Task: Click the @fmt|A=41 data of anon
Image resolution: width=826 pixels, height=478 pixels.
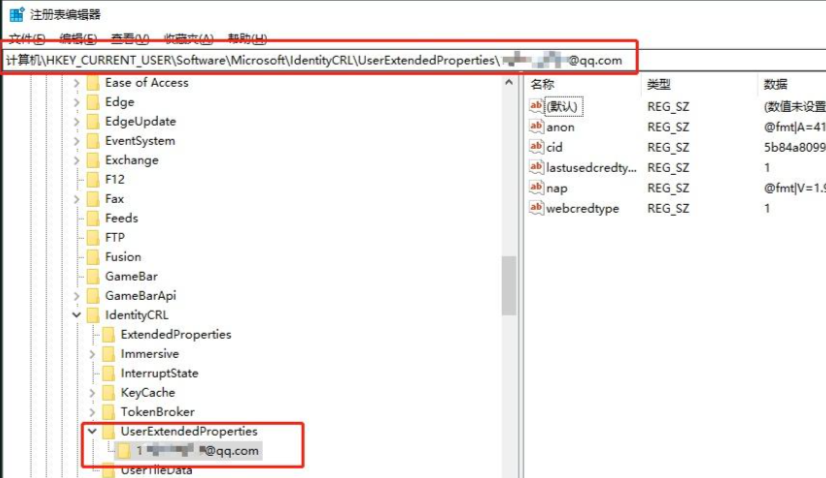Action: [x=794, y=127]
